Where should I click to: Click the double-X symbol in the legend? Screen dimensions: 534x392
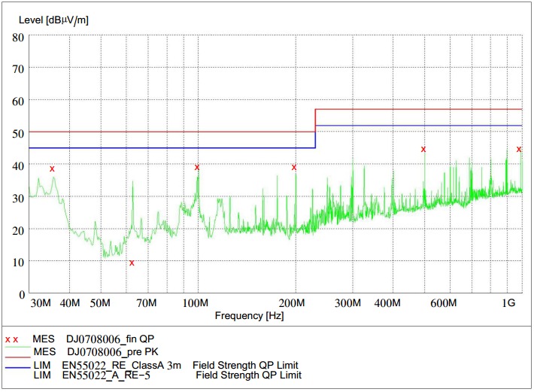point(11,340)
